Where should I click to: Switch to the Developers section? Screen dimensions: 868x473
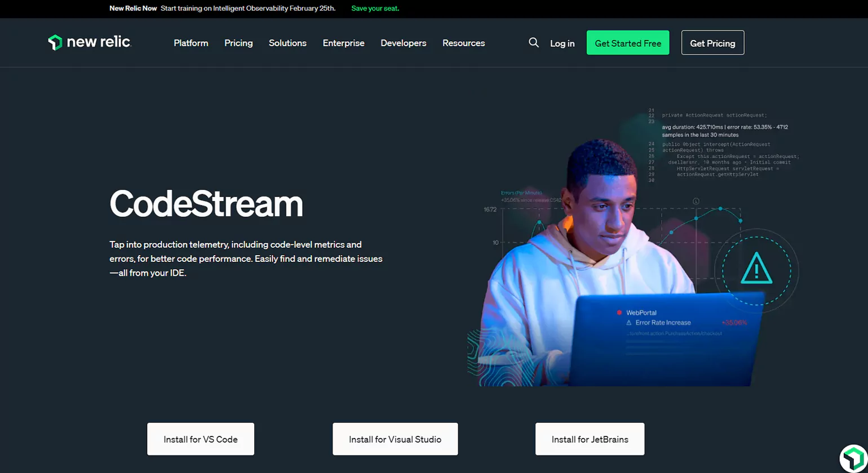403,43
